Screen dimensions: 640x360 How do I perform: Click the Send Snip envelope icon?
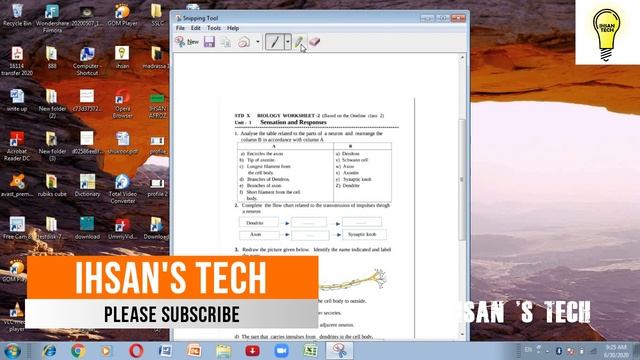click(x=244, y=42)
